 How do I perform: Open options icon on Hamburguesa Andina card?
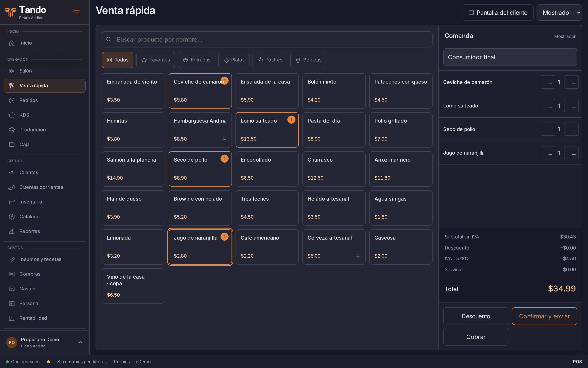[x=224, y=139]
